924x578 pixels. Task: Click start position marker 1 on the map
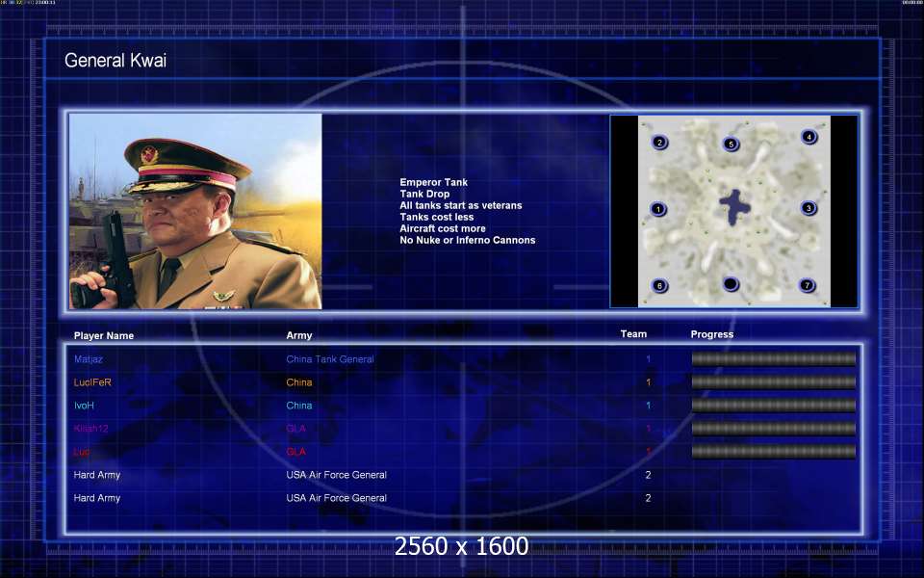[x=658, y=209]
